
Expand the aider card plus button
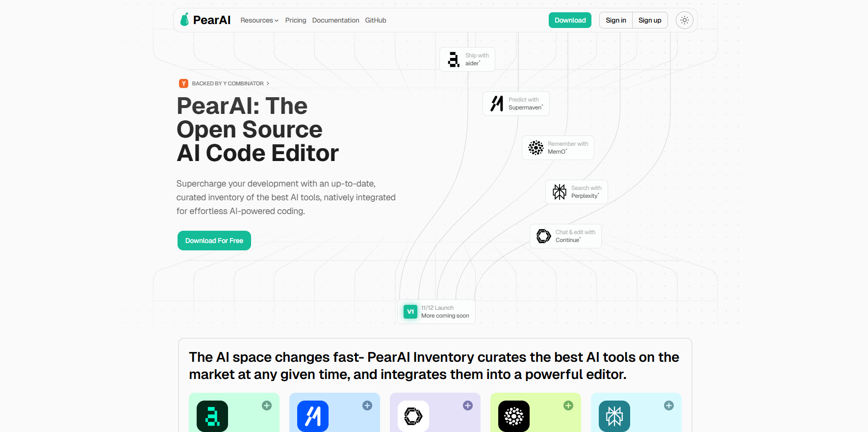point(267,405)
